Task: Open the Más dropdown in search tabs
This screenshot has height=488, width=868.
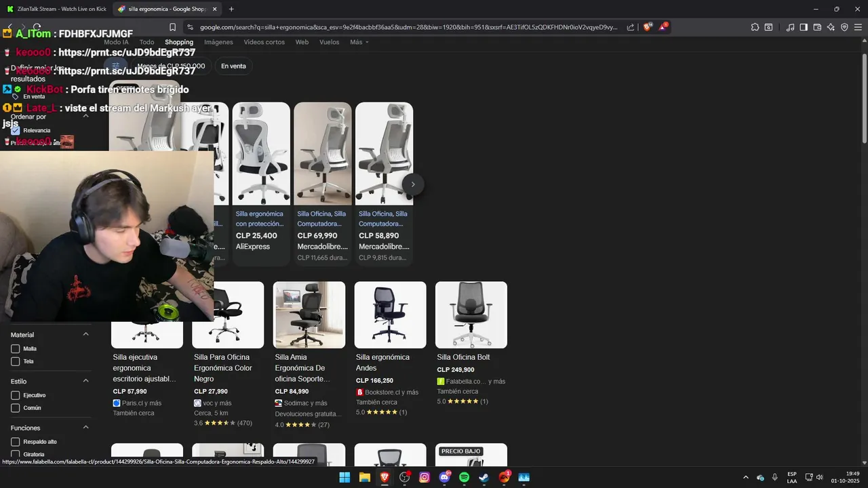Action: 359,42
